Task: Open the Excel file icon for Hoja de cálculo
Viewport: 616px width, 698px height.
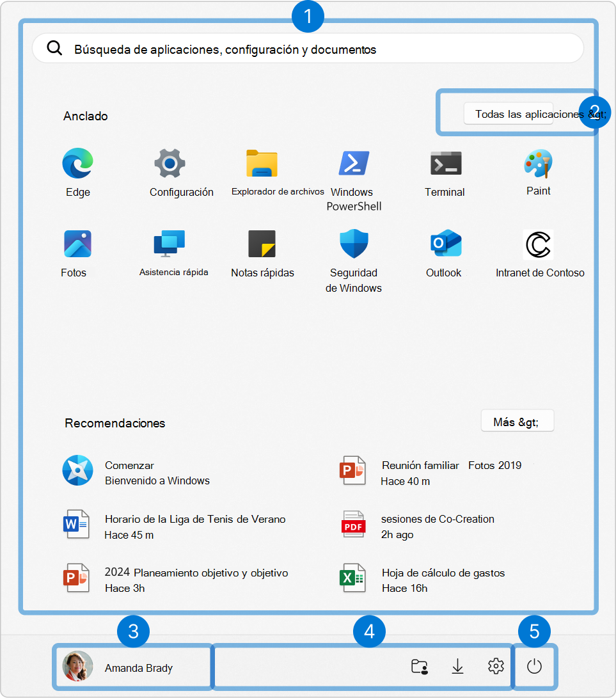Action: click(352, 578)
